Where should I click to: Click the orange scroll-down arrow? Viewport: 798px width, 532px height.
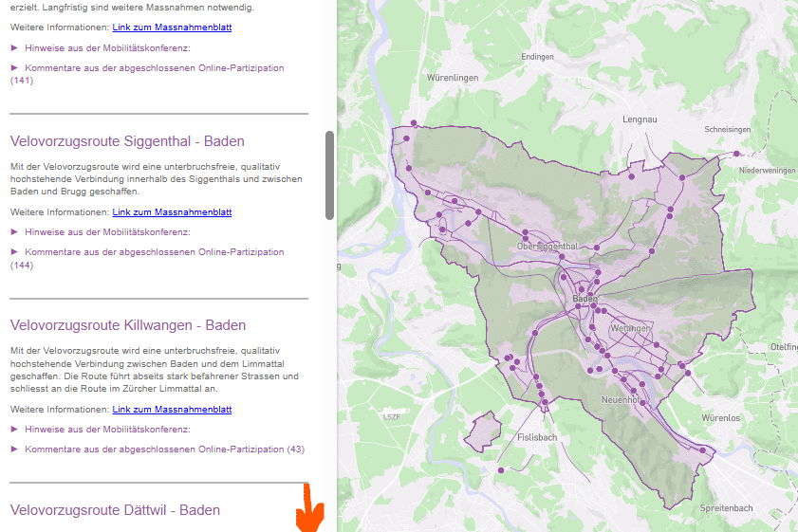point(309,510)
